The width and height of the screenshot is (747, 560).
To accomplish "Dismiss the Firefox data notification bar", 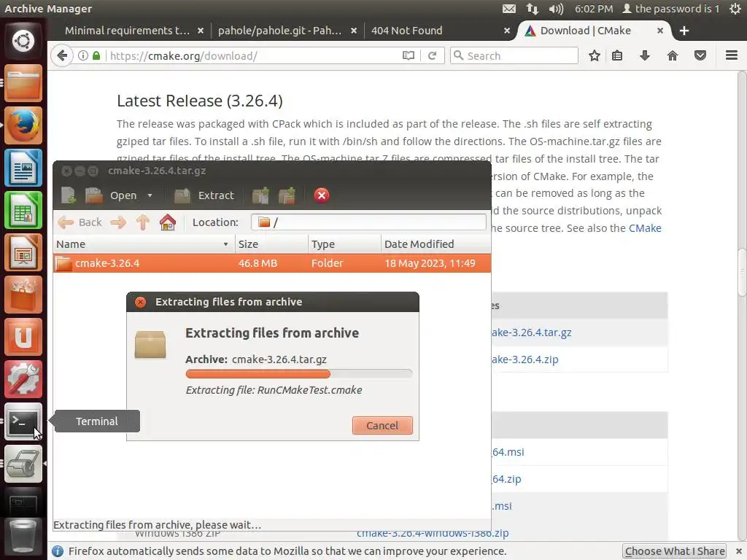I will (x=739, y=551).
